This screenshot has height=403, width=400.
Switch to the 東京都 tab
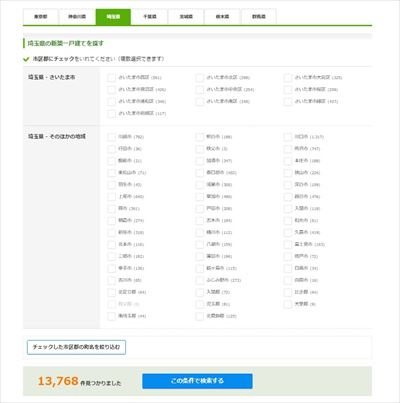(41, 17)
